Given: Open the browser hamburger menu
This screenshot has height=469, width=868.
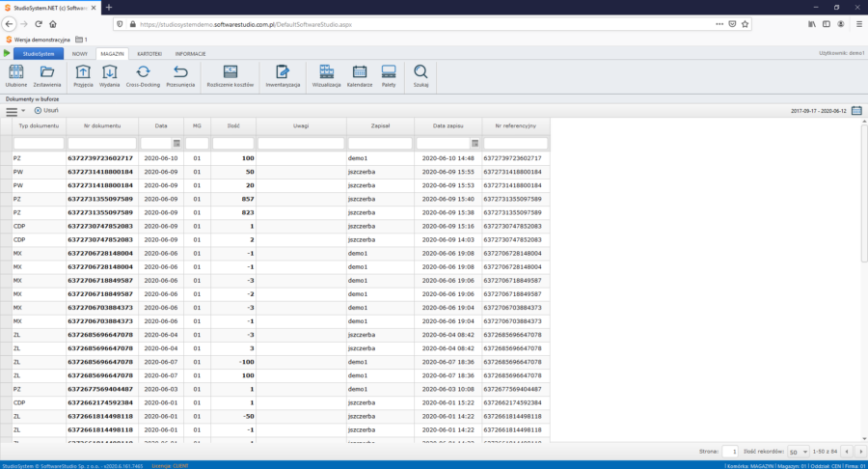Looking at the screenshot, I should tap(859, 24).
